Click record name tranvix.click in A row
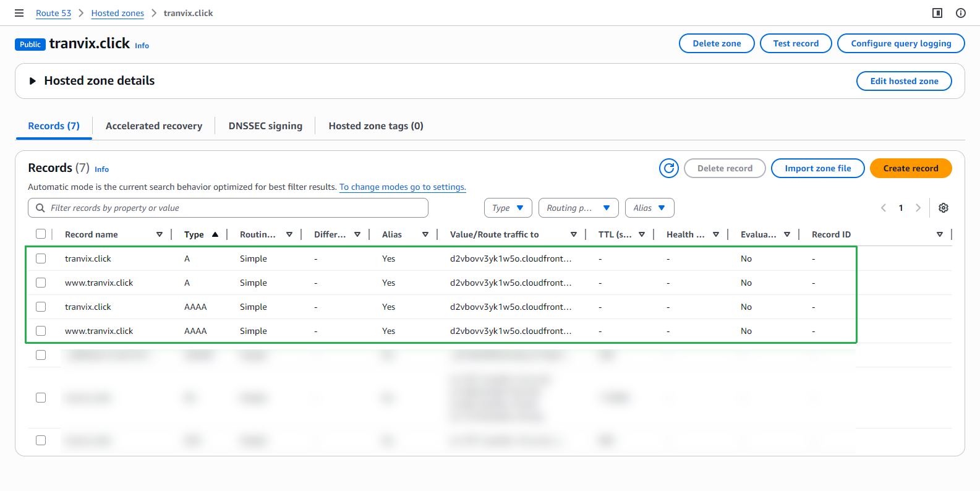The width and height of the screenshot is (980, 491). (88, 258)
